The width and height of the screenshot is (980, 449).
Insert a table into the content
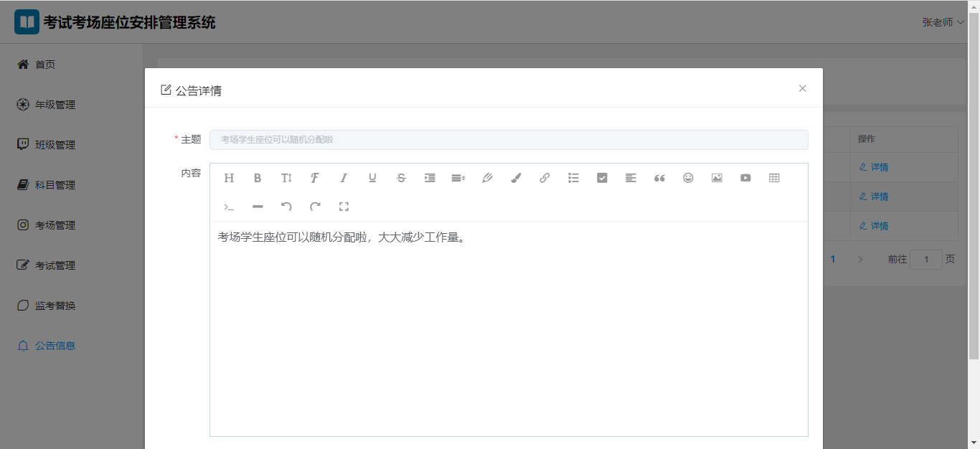(x=774, y=178)
